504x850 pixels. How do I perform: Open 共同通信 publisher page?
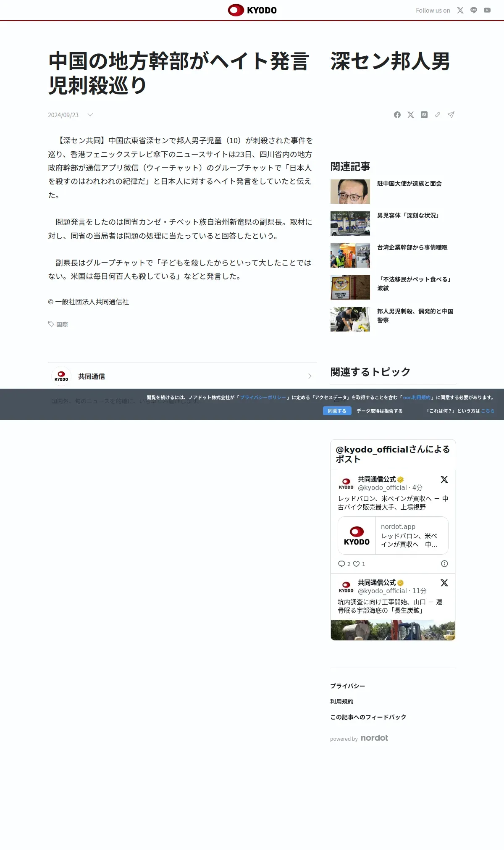tap(92, 376)
